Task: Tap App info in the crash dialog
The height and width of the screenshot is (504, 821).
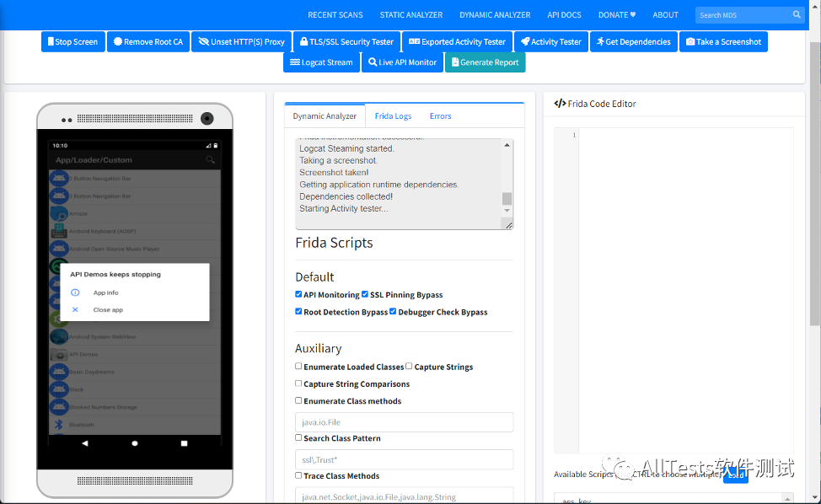Action: (x=105, y=292)
